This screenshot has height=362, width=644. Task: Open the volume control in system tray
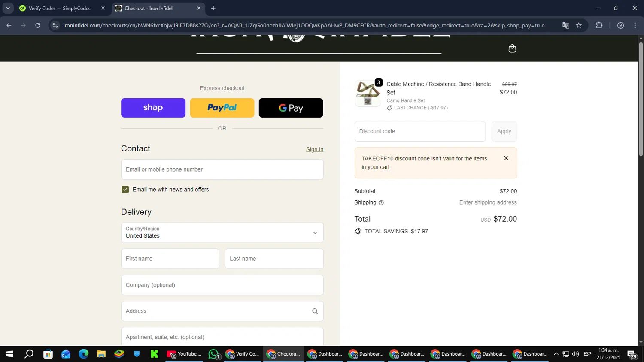575,354
